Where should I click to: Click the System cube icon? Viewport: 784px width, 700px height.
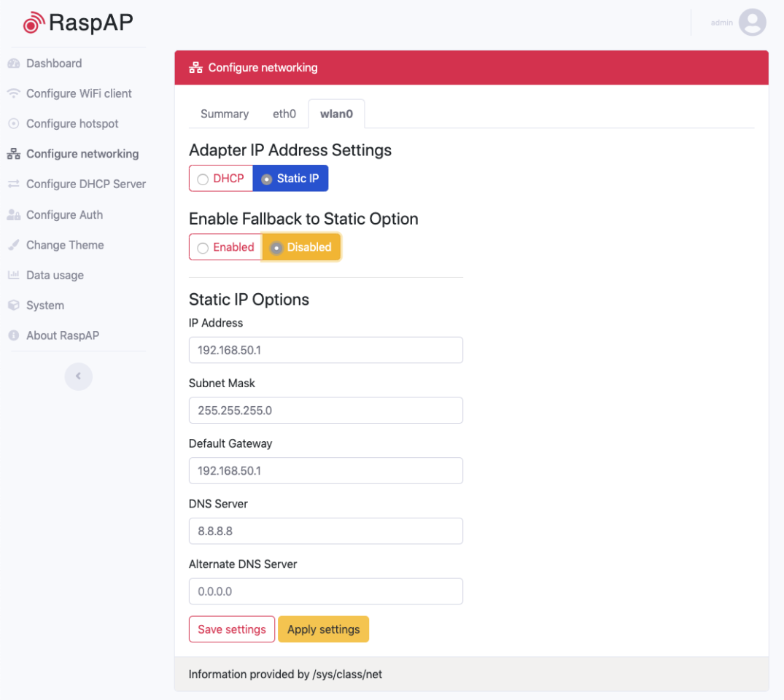point(14,305)
